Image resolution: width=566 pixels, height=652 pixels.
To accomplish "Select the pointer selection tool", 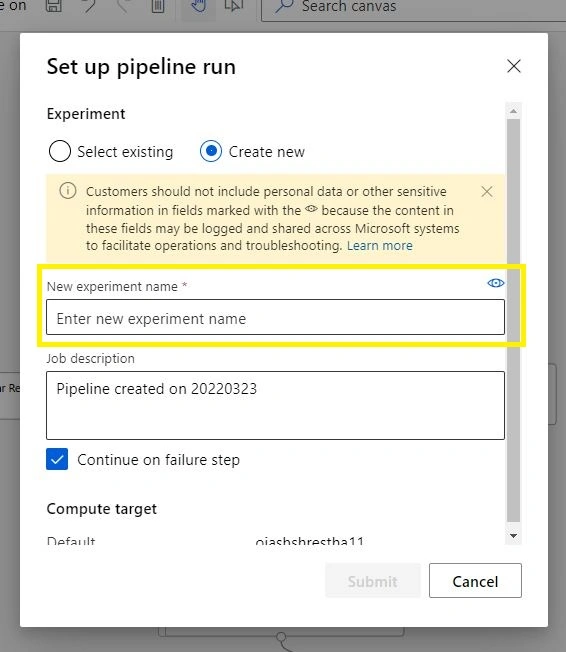I will (233, 5).
